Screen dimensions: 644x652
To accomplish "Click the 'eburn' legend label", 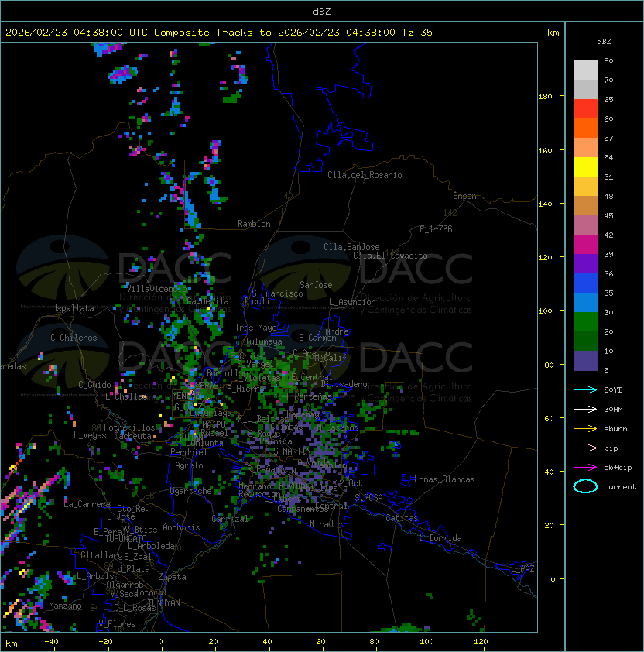I will pos(615,429).
